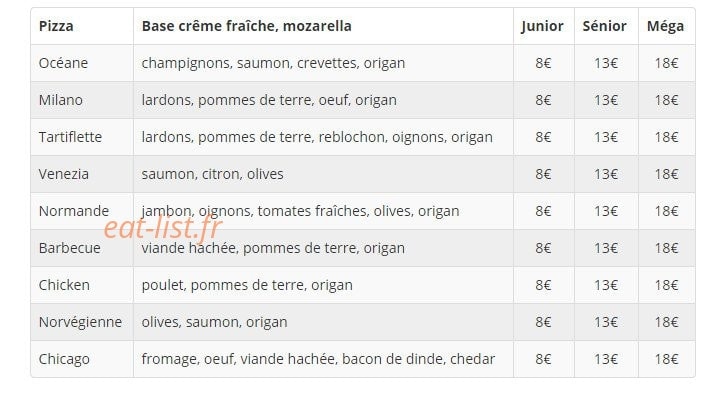The width and height of the screenshot is (723, 410).
Task: Select the Barbecue Méga price 18€
Action: point(666,248)
